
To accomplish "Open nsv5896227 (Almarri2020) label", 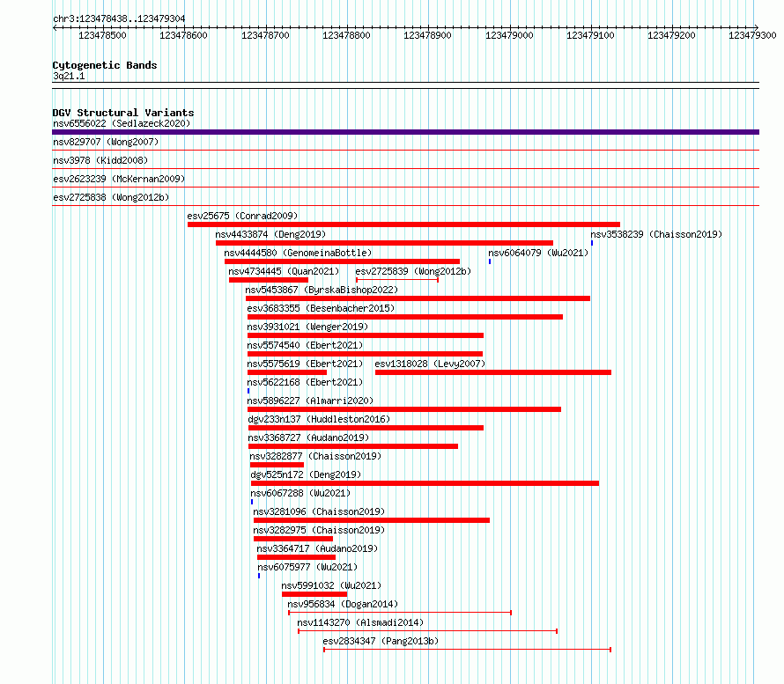I will (310, 401).
